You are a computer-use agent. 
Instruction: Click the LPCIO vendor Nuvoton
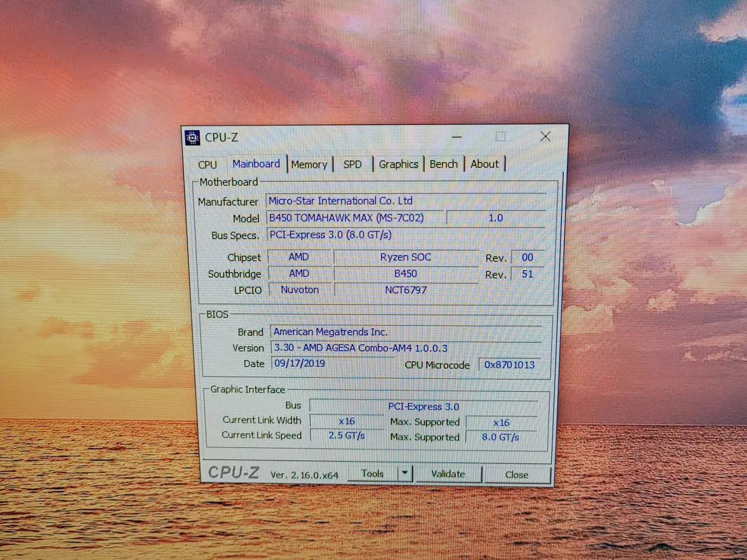click(x=299, y=290)
